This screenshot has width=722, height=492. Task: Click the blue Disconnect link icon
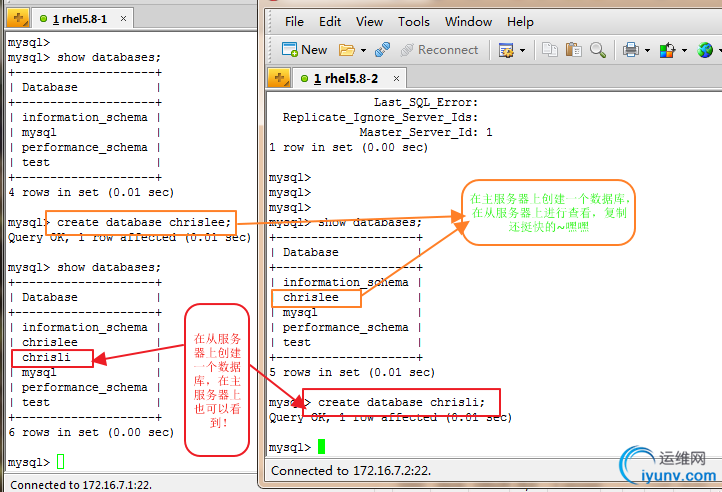[x=383, y=50]
